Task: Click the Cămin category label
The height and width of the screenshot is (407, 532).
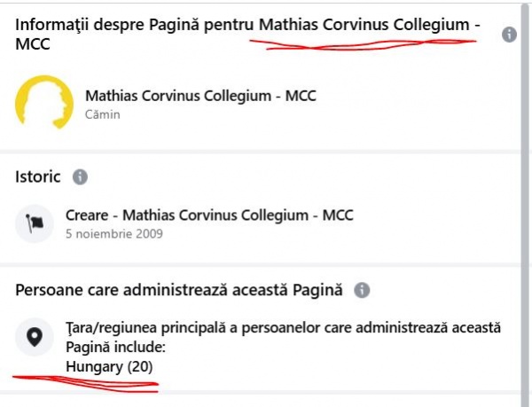Action: point(102,114)
